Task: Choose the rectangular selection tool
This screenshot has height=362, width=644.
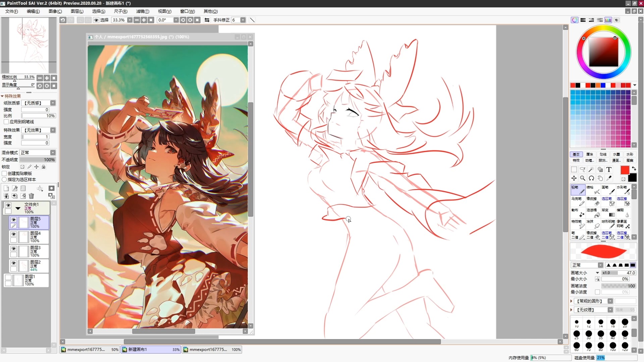Action: 574,170
